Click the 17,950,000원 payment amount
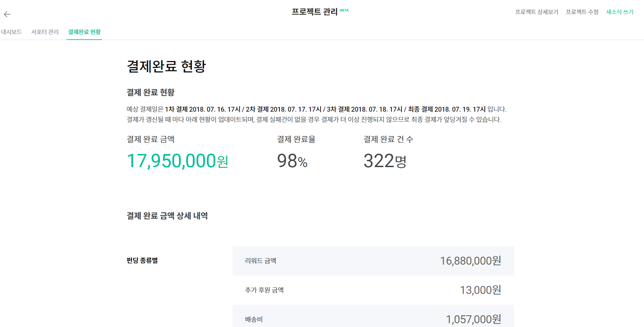The image size is (644, 327). coord(177,161)
